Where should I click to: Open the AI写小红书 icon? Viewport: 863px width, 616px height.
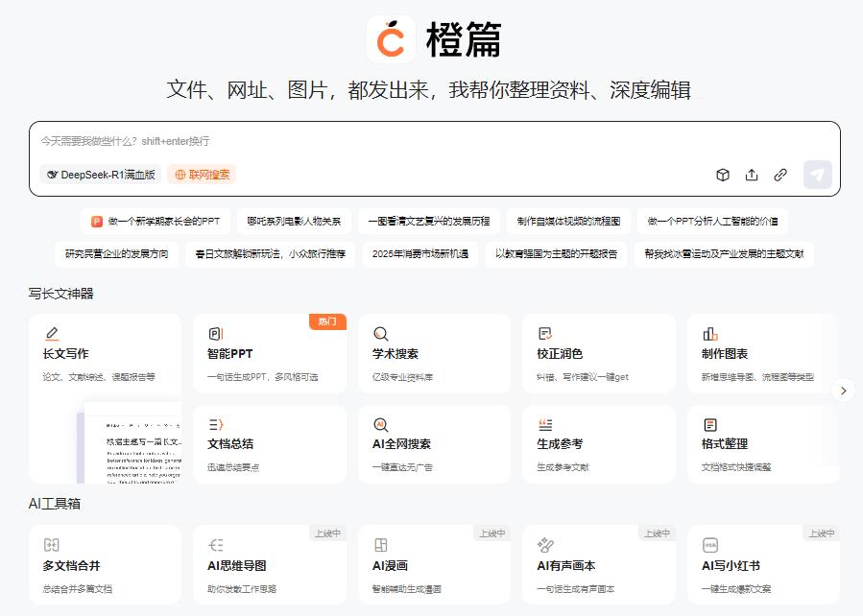[x=710, y=544]
